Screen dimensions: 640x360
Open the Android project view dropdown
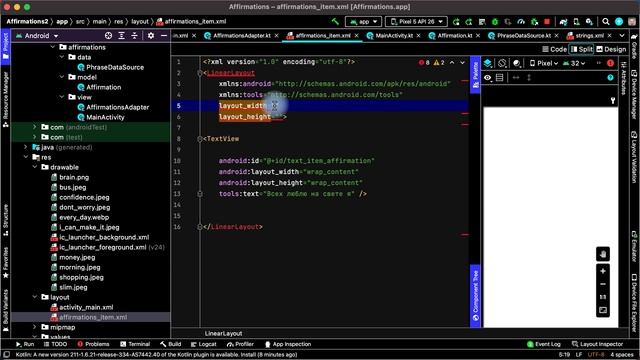pyautogui.click(x=37, y=36)
